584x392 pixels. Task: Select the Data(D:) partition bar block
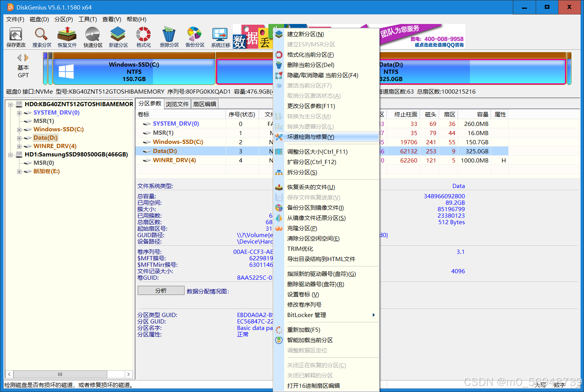click(x=391, y=69)
